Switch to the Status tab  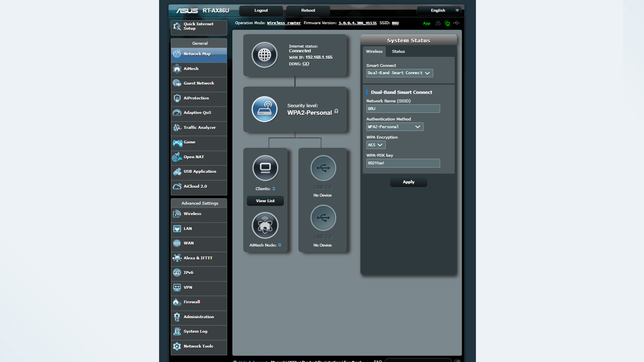click(x=398, y=51)
